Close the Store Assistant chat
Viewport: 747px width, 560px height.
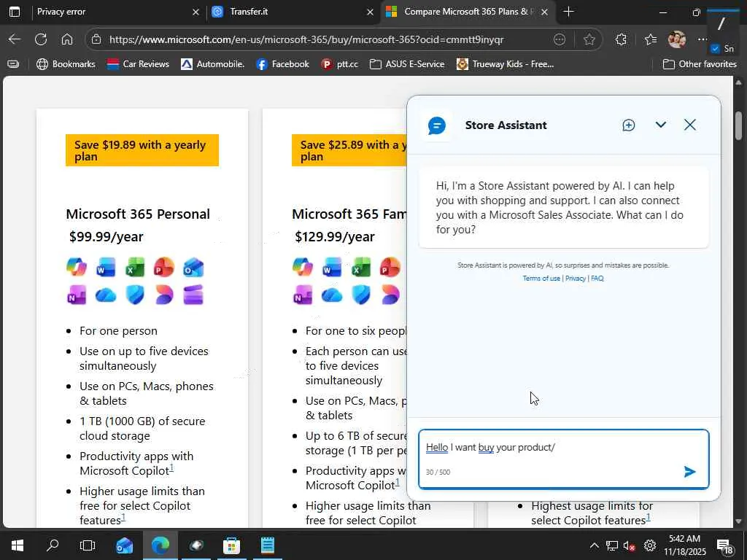click(x=690, y=125)
